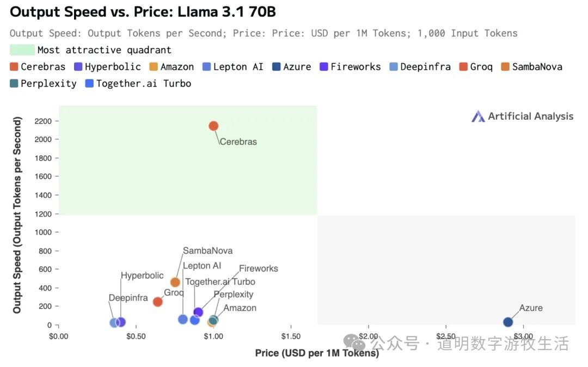Select the SambaNova data point in the chart
This screenshot has height=367, width=588.
pyautogui.click(x=175, y=282)
